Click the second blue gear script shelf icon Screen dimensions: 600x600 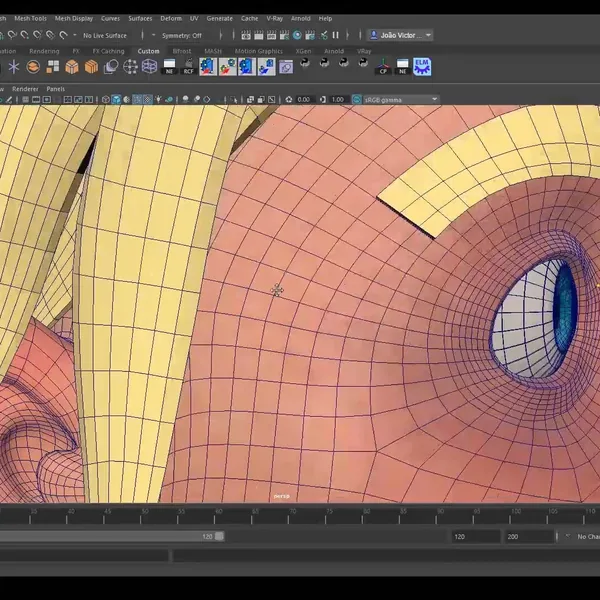(x=228, y=67)
